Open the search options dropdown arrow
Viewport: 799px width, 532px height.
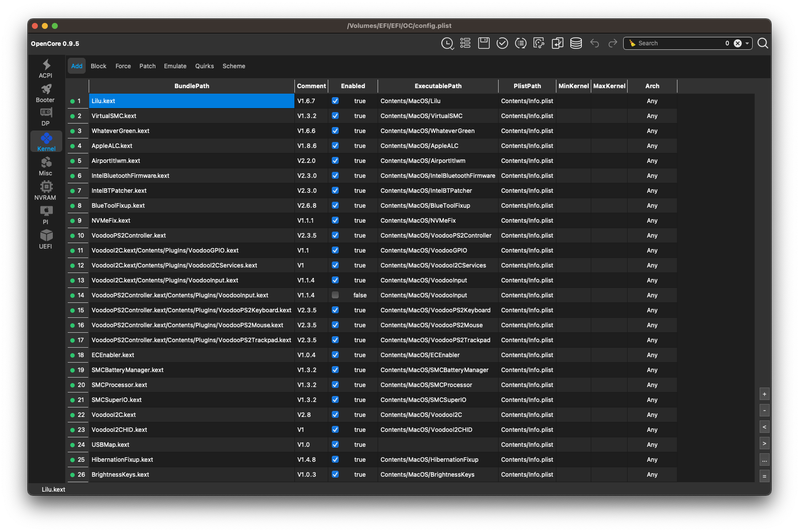click(747, 43)
